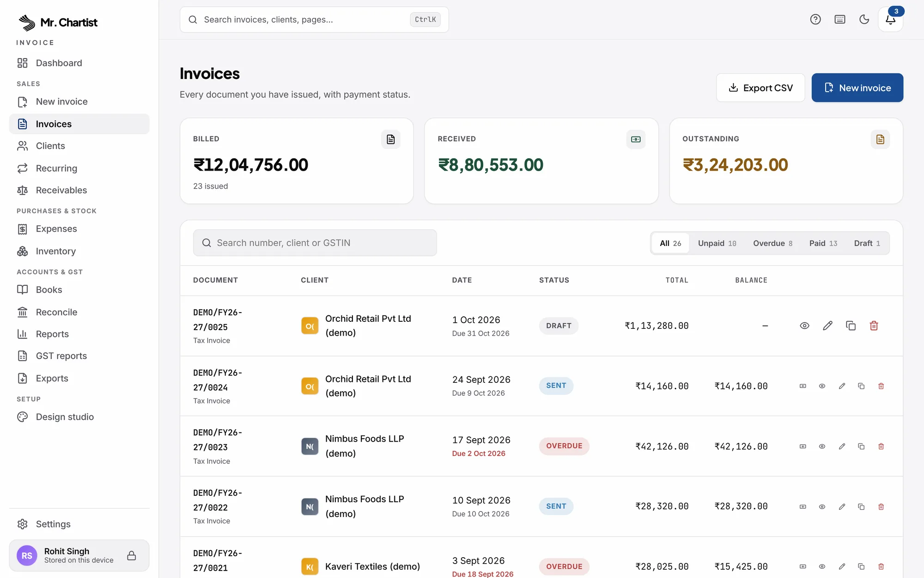924x578 pixels.
Task: Open the help icon in top bar
Action: click(x=815, y=19)
